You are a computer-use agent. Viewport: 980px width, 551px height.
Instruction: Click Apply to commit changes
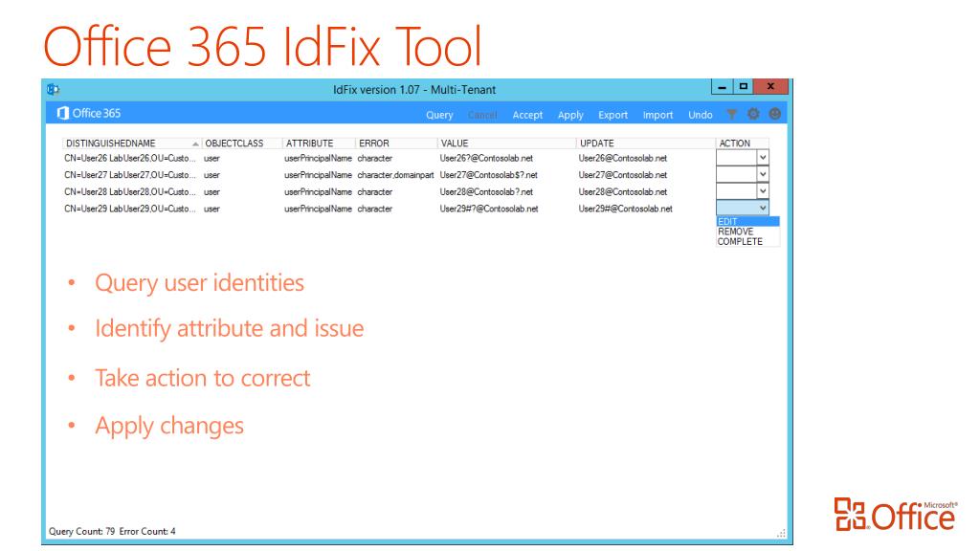[570, 115]
